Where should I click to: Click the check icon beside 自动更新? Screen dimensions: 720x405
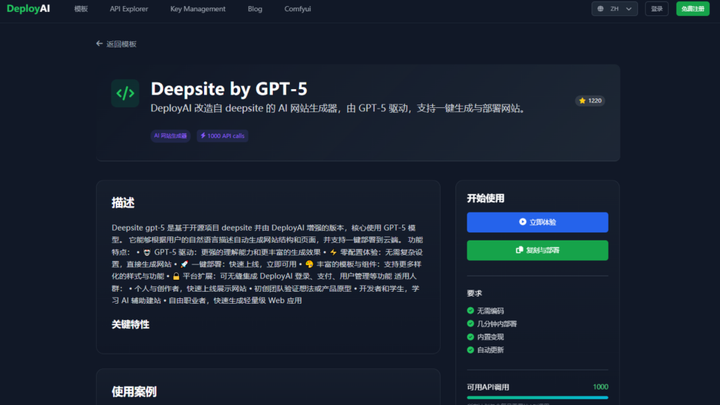pyautogui.click(x=470, y=349)
